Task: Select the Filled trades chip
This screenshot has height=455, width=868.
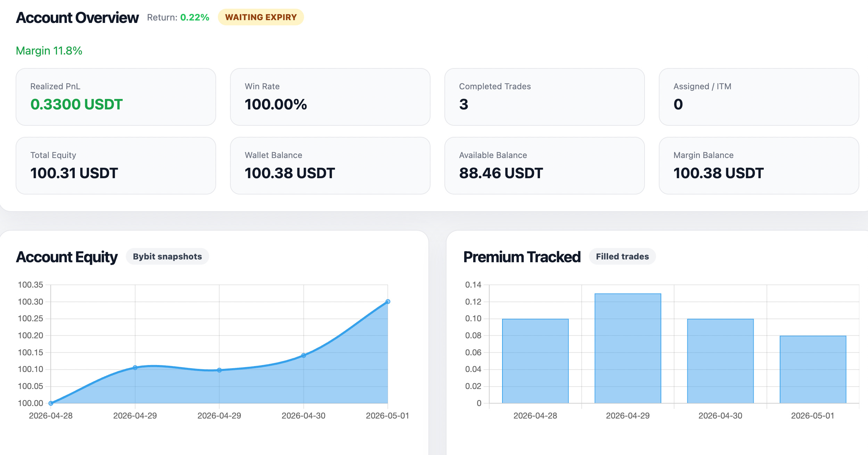Action: (x=622, y=256)
